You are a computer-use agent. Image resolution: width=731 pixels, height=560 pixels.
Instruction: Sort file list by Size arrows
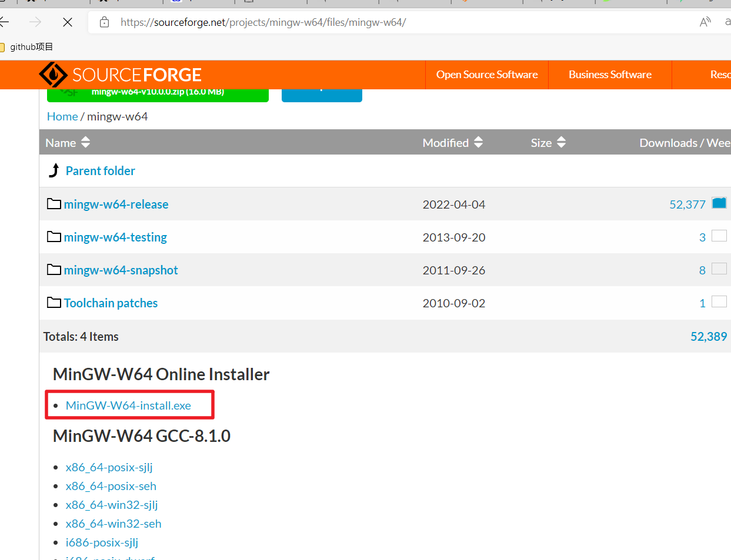561,142
